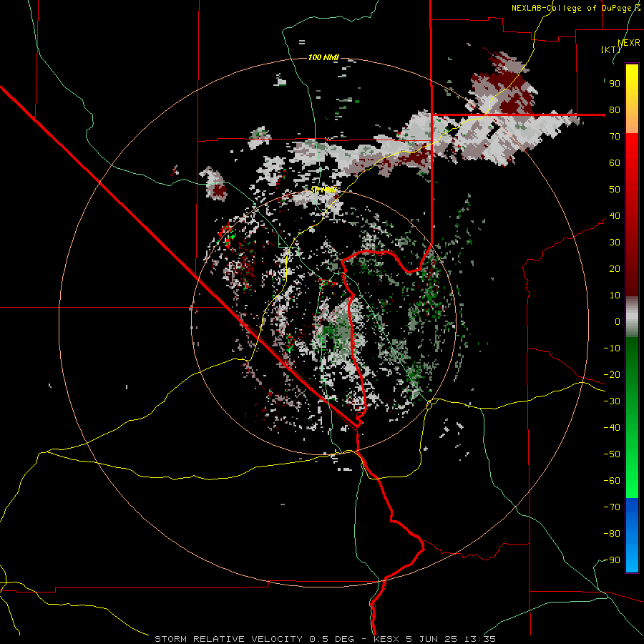644x644 pixels.
Task: Select the positive 40 knot scale label
Action: coord(615,216)
